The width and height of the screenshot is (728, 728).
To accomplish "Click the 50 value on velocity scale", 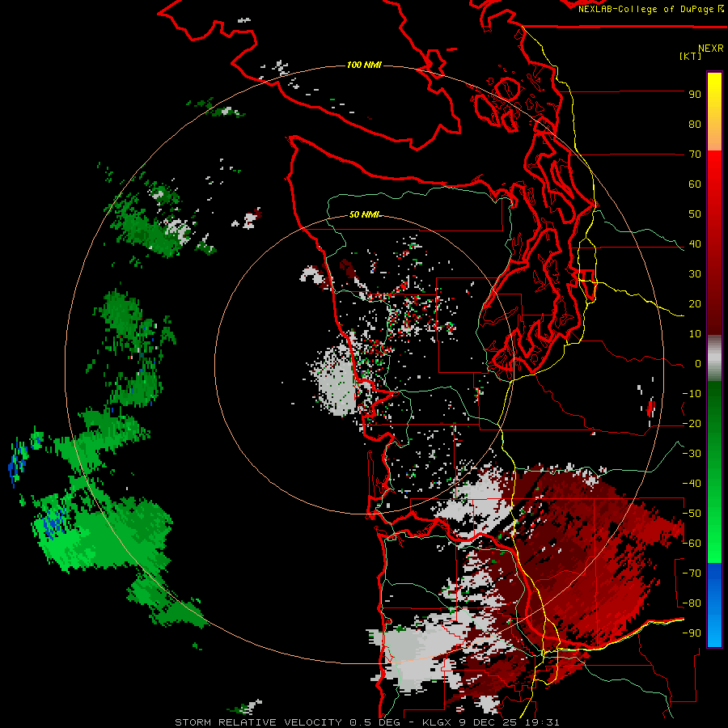I will coord(695,214).
